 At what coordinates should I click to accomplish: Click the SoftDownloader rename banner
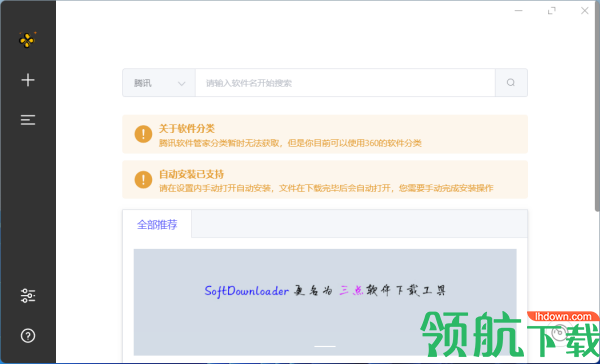point(325,302)
